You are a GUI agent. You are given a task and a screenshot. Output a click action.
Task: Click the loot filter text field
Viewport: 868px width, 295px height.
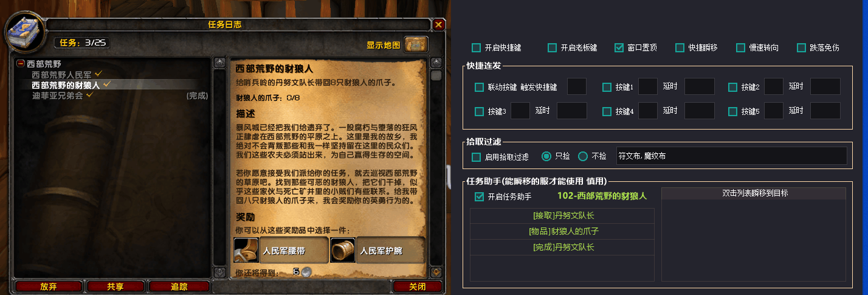click(731, 156)
